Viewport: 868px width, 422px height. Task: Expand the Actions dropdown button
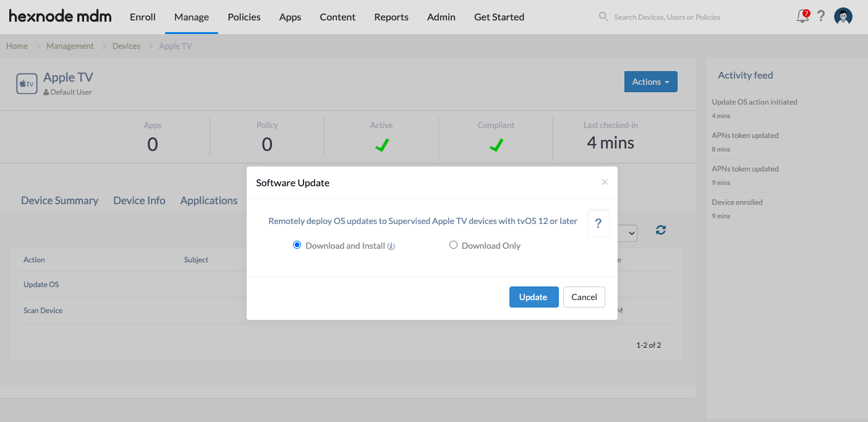pyautogui.click(x=650, y=82)
